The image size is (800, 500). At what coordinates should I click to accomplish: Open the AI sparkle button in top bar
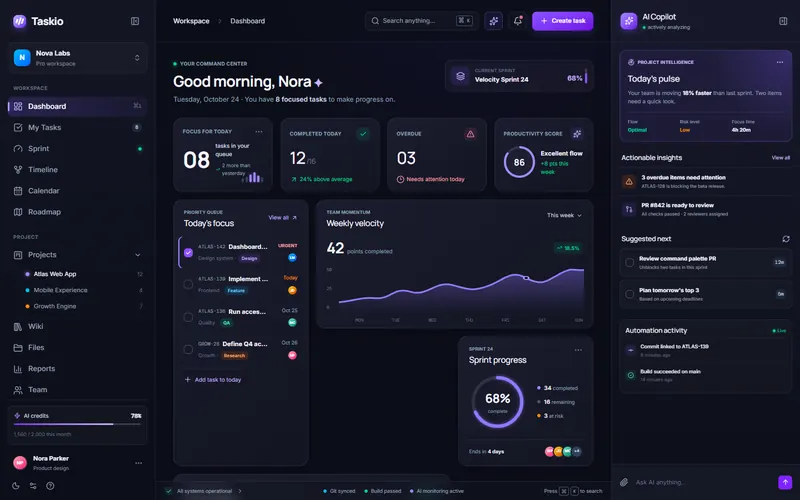tap(493, 21)
